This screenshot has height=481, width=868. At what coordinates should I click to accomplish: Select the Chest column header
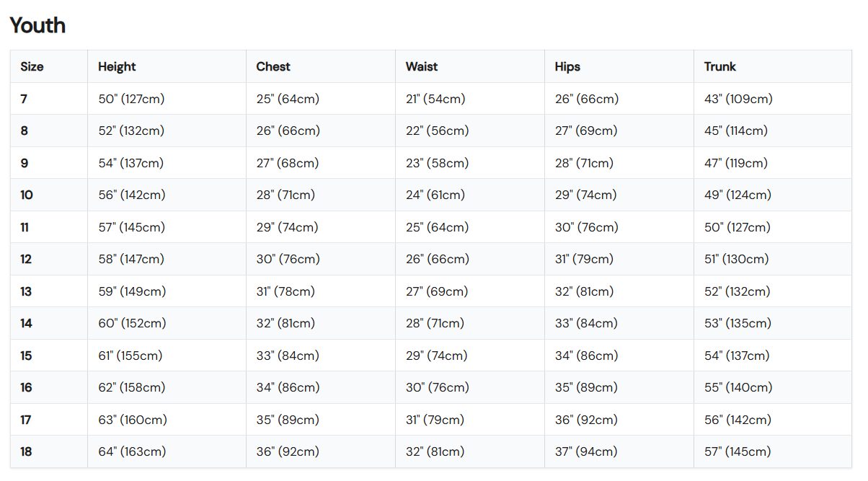point(273,66)
